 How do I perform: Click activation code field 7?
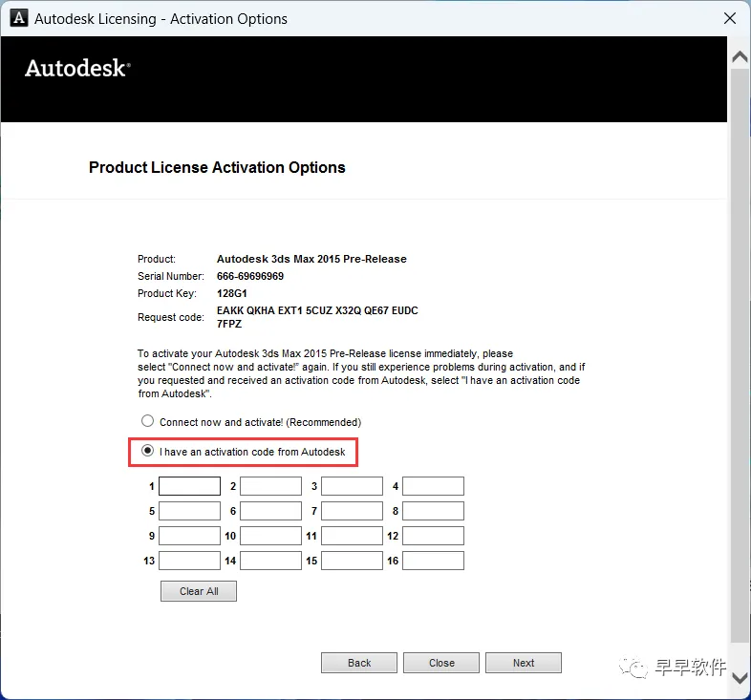pyautogui.click(x=352, y=511)
